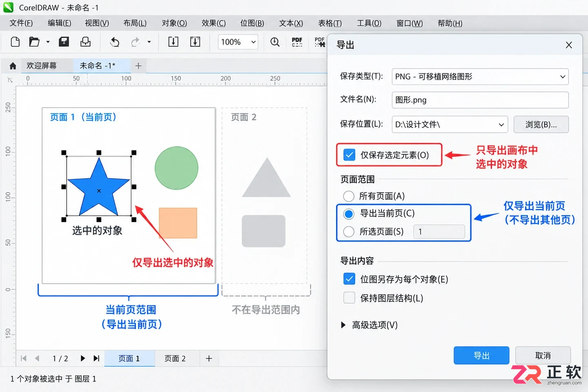The height and width of the screenshot is (392, 588).
Task: Add a new page with plus
Action: pos(209,359)
